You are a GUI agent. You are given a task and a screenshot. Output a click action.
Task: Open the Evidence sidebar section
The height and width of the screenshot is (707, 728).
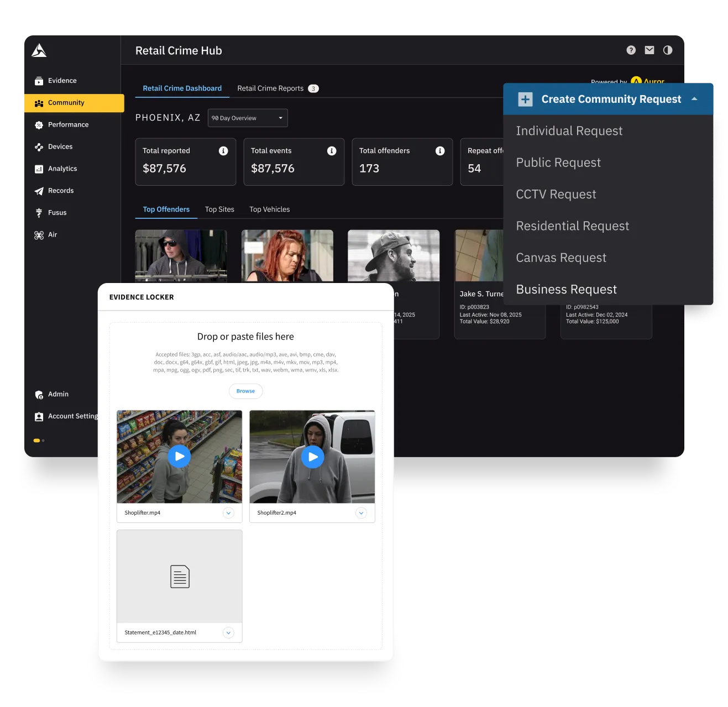pos(55,81)
